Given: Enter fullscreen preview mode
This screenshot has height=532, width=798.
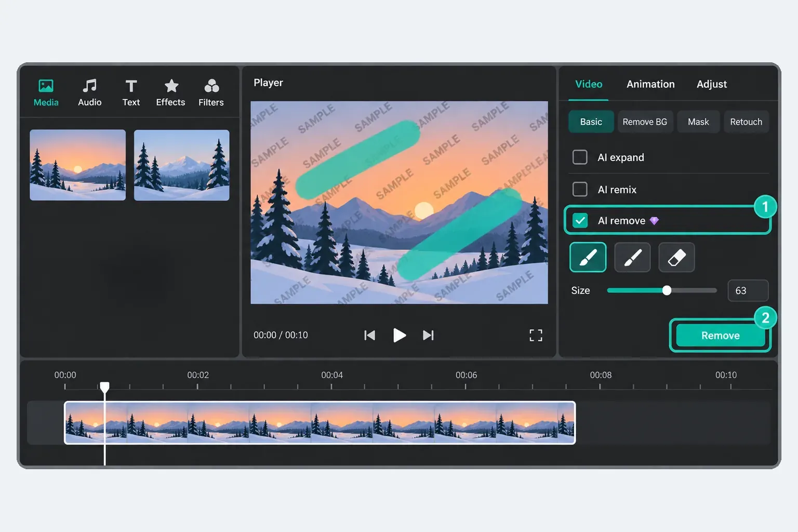Looking at the screenshot, I should tap(536, 335).
